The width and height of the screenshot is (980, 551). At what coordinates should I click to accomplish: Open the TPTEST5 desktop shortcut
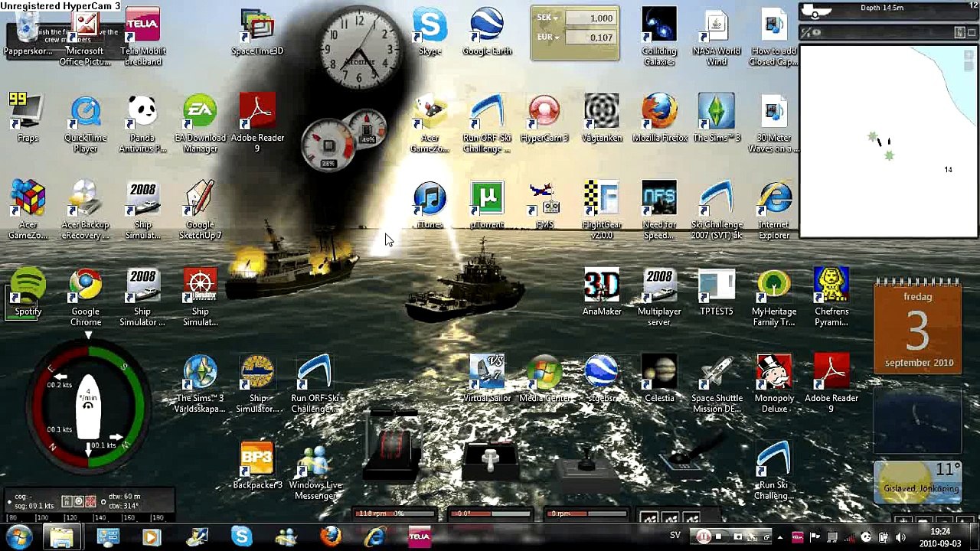[x=717, y=292]
